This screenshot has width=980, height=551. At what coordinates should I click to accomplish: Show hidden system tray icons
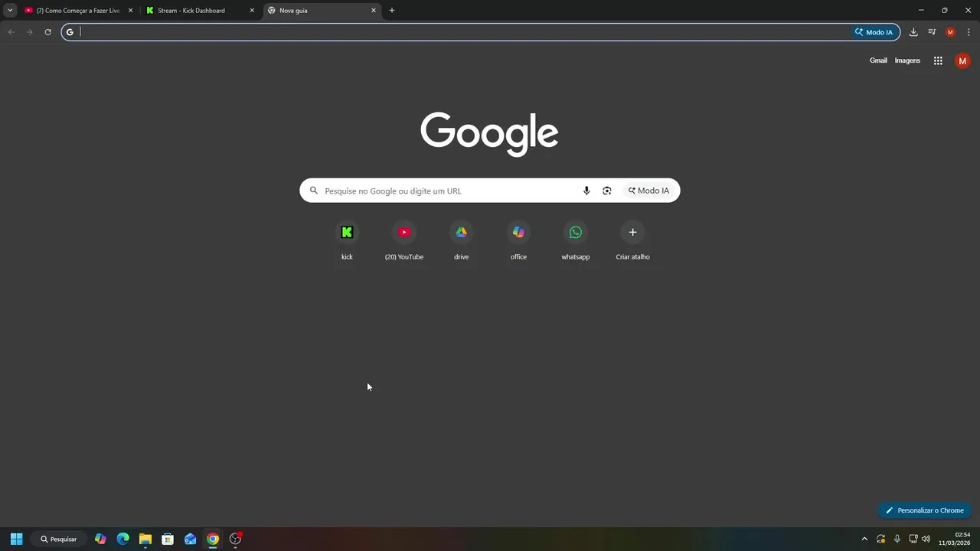(864, 539)
